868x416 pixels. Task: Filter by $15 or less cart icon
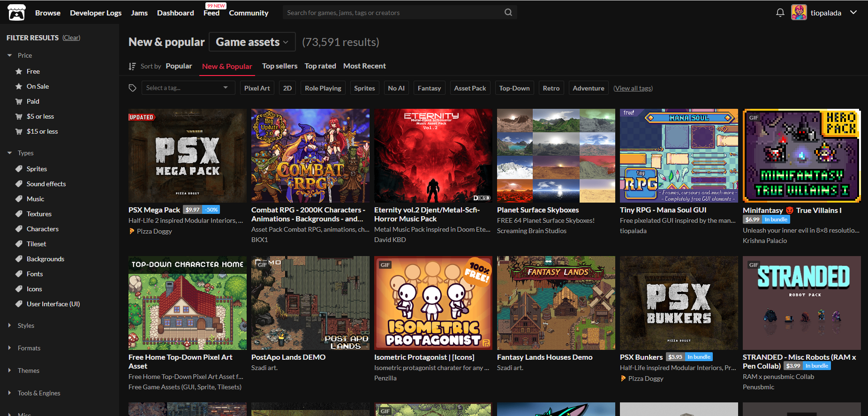[x=19, y=131]
